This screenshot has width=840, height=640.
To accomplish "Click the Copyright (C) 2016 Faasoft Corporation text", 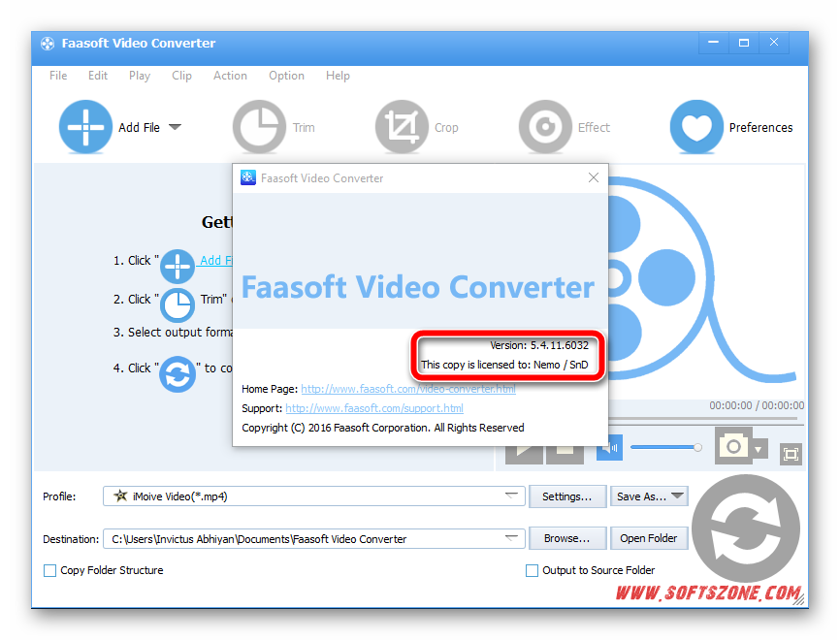I will (383, 428).
